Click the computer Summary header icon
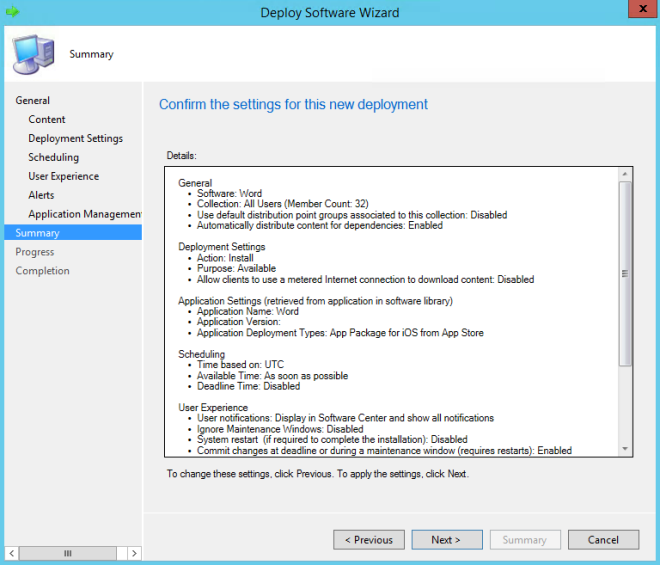The image size is (660, 565). pos(34,54)
